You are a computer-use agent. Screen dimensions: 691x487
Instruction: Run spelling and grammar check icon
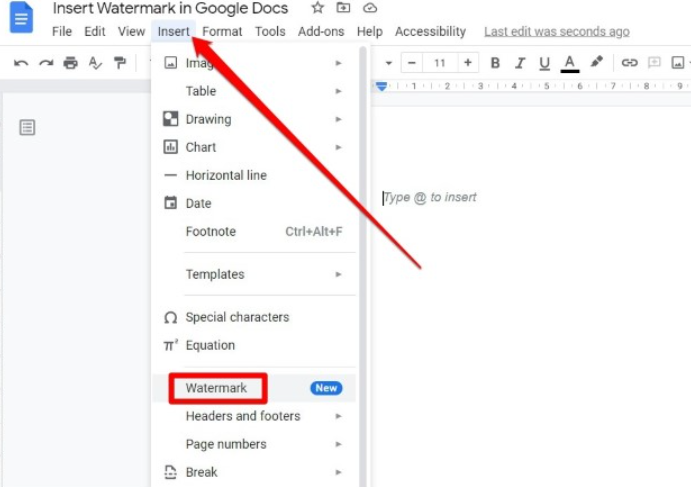tap(95, 63)
